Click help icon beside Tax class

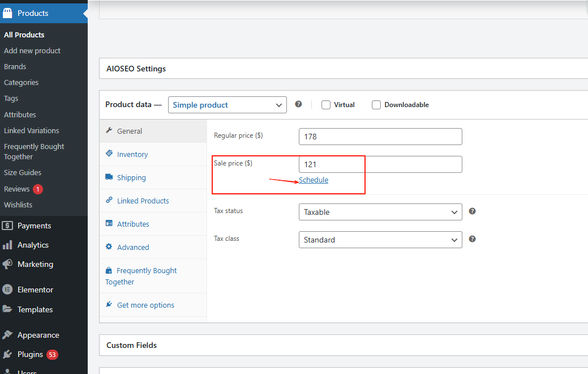(472, 239)
